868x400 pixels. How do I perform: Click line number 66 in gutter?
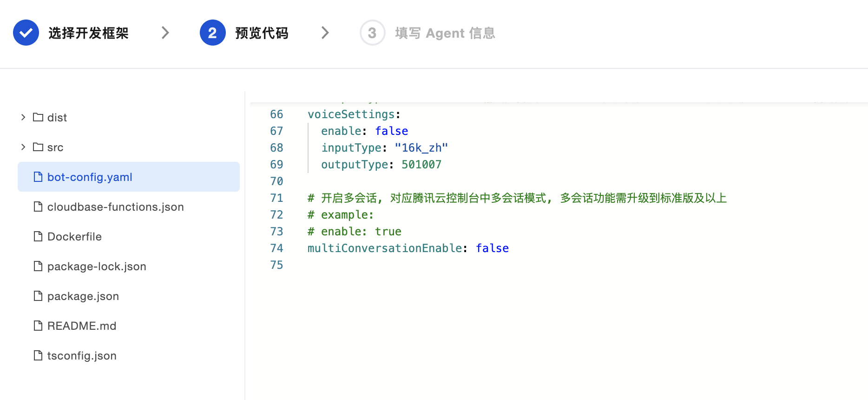point(276,114)
